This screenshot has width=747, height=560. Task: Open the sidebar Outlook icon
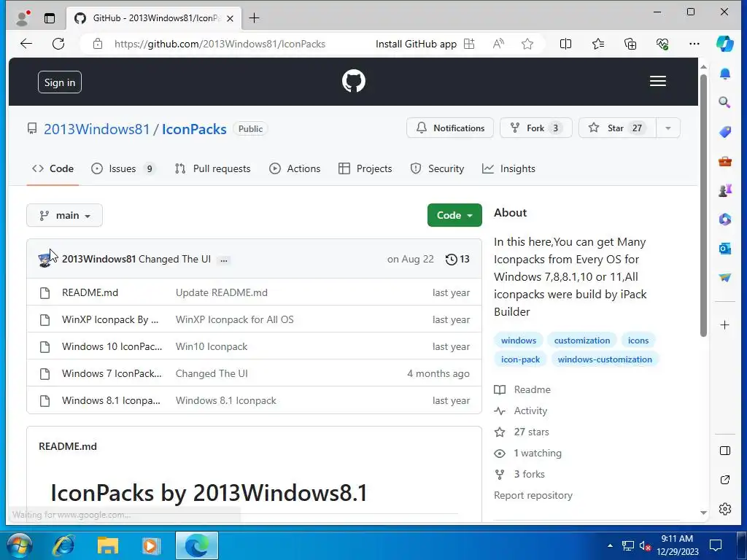(x=724, y=248)
